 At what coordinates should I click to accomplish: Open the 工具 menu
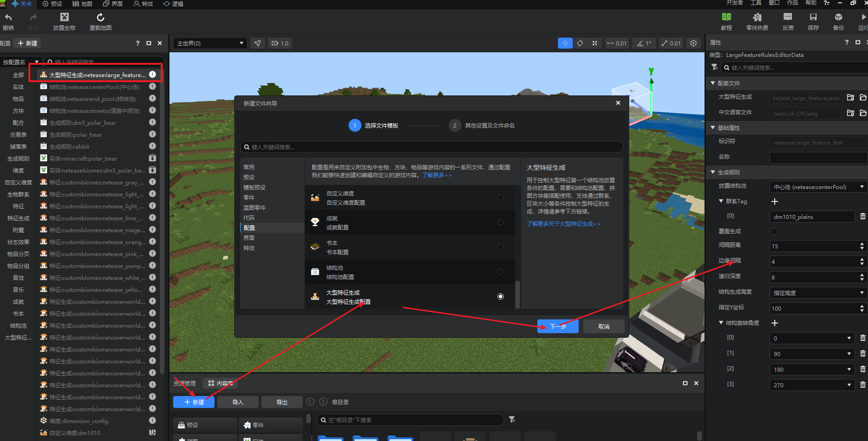coord(756,3)
